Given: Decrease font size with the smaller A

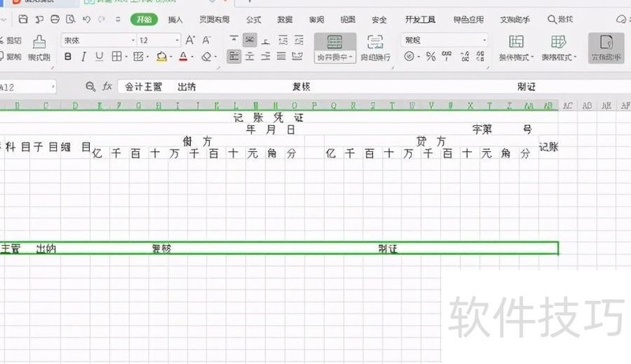Looking at the screenshot, I should (207, 39).
